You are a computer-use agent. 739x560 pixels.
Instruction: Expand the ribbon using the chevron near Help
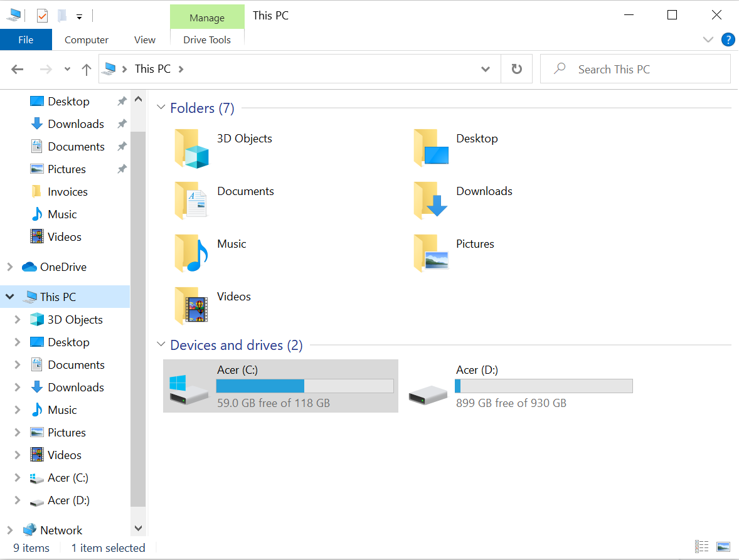point(708,39)
